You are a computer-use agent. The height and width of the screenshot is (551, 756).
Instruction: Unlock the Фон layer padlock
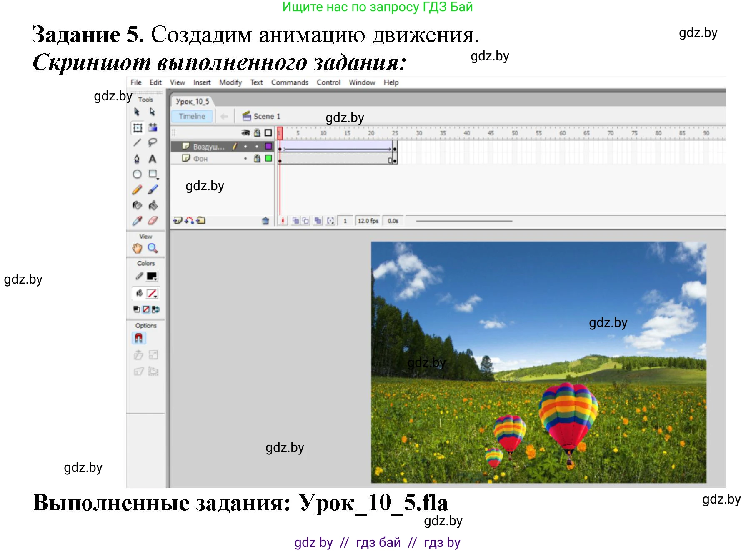pyautogui.click(x=257, y=158)
